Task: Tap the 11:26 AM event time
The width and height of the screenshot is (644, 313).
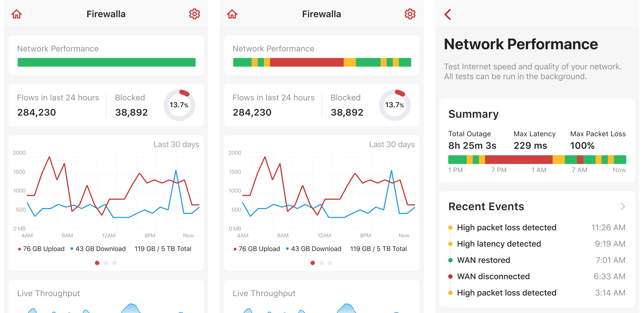Action: click(x=608, y=227)
